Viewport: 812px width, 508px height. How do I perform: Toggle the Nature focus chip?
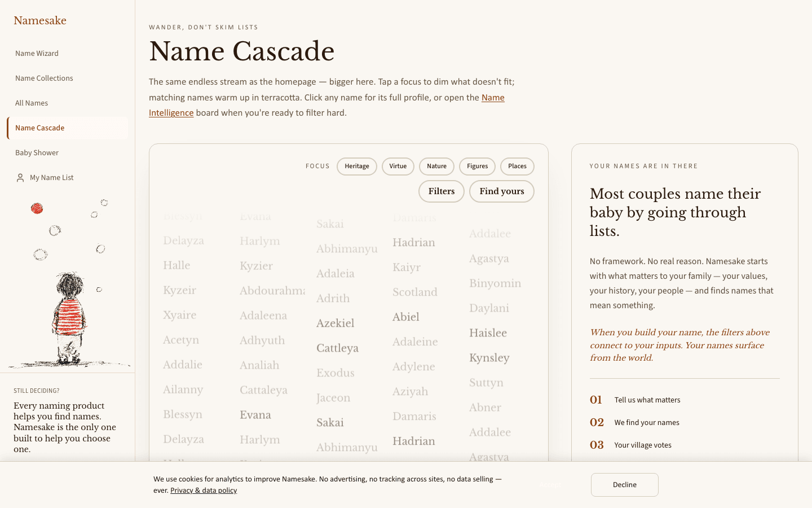[x=436, y=167]
